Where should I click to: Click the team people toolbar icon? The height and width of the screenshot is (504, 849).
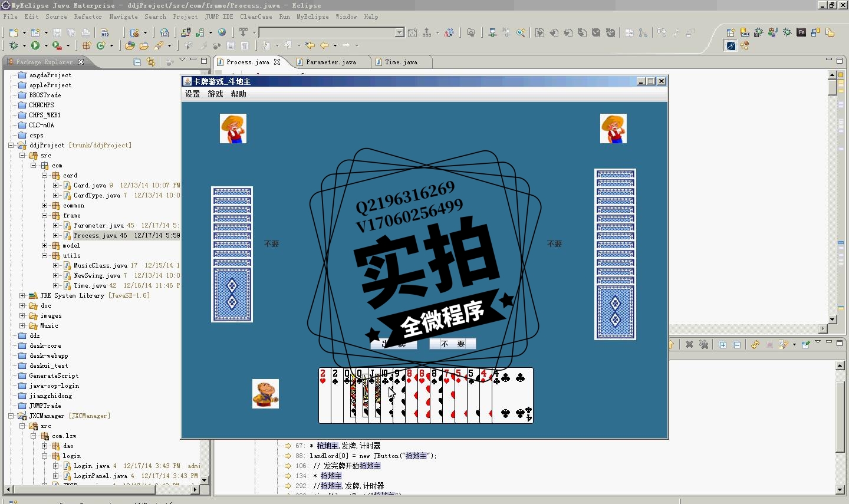[449, 32]
